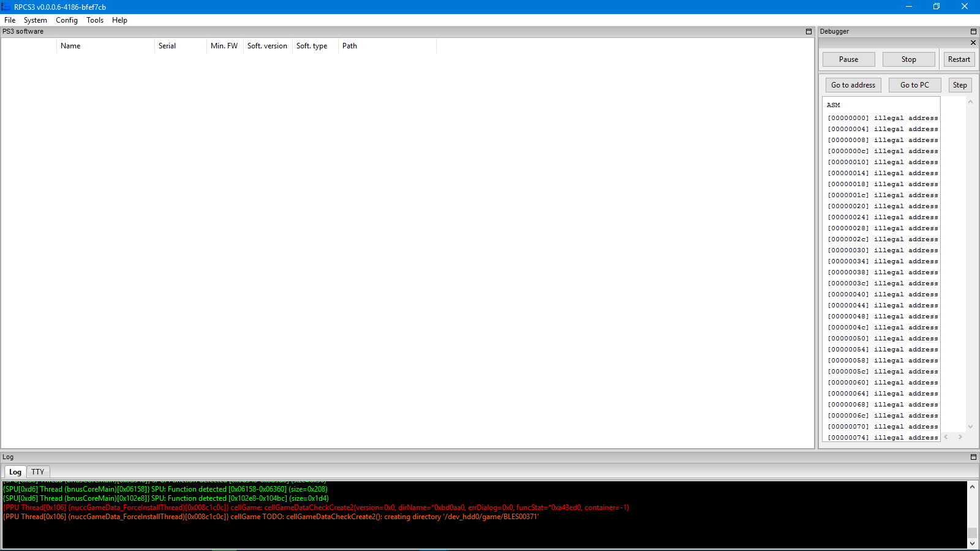The width and height of the screenshot is (980, 551).
Task: Close the Debugger panel
Action: (973, 43)
